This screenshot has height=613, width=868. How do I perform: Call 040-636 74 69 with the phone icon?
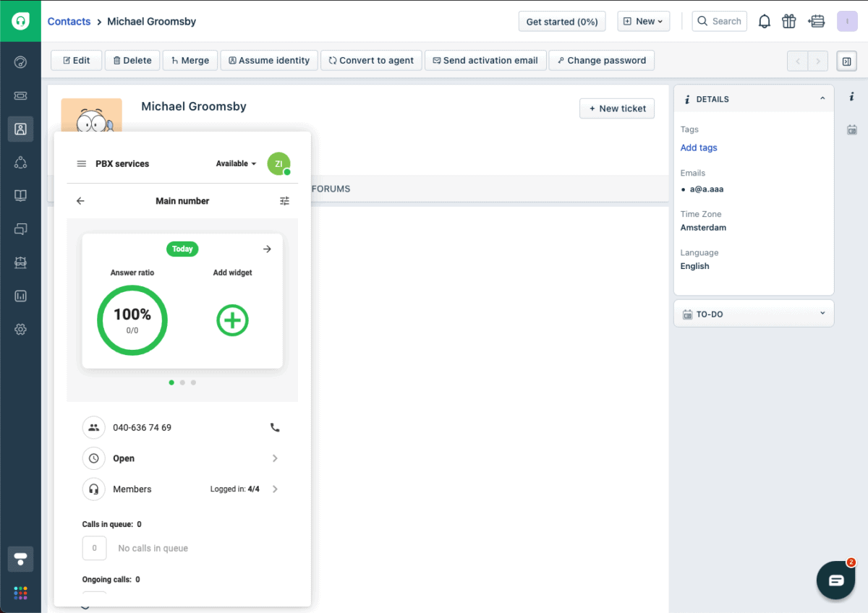[x=275, y=427]
